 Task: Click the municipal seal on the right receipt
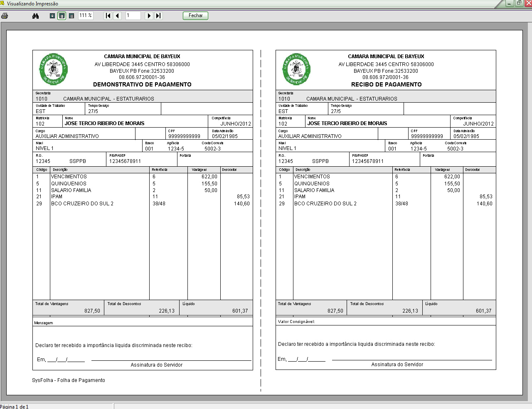pyautogui.click(x=297, y=69)
